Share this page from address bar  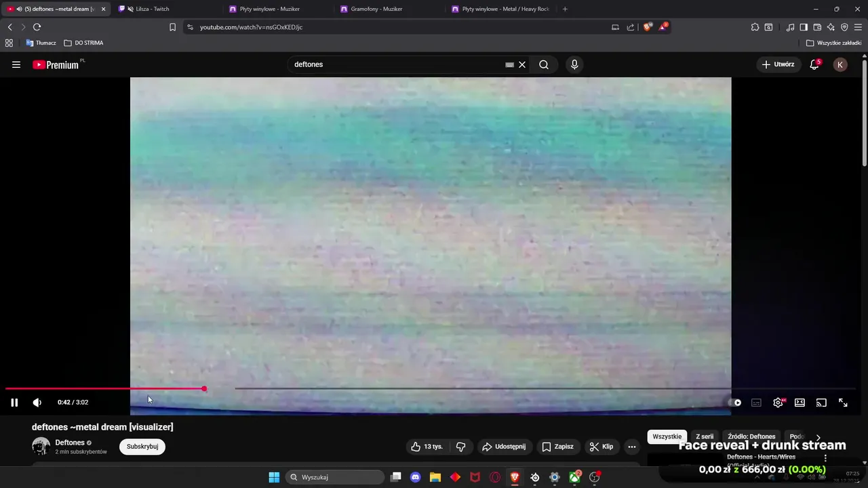pos(631,27)
